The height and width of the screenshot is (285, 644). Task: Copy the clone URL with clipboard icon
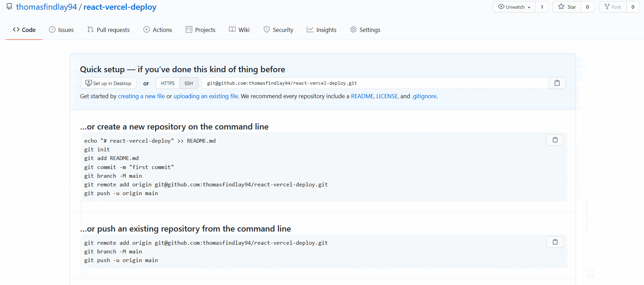tap(557, 83)
